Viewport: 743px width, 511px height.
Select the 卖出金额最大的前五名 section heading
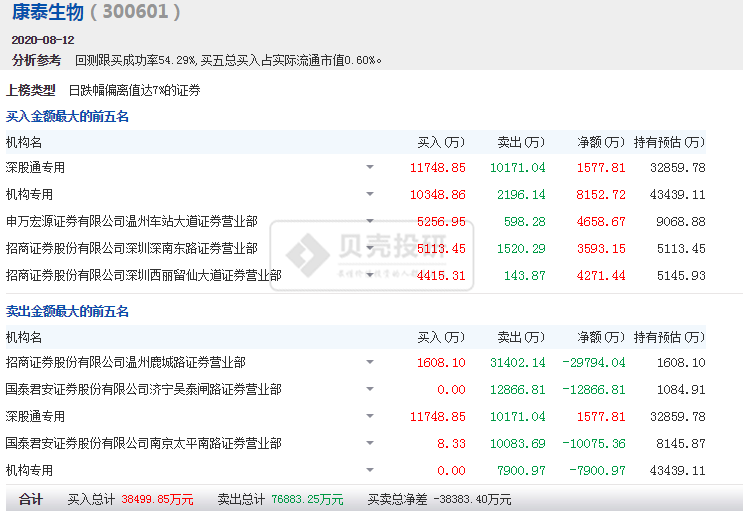coord(67,311)
